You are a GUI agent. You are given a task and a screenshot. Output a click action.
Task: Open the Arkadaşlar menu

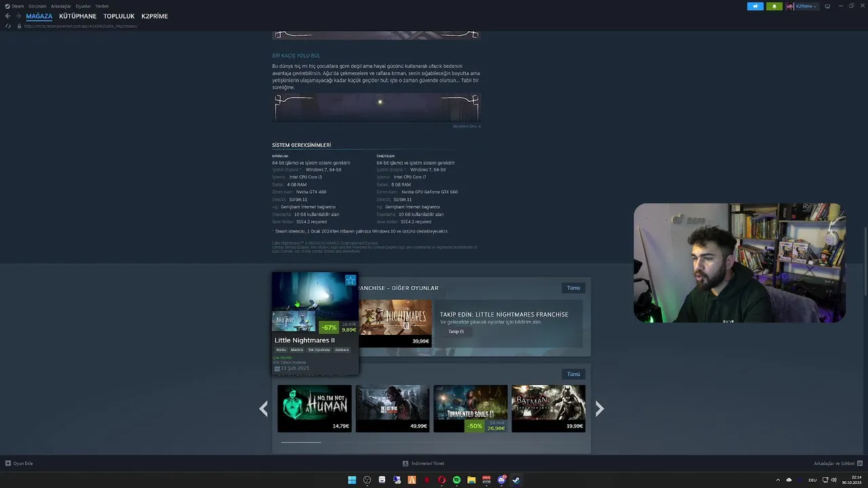click(x=61, y=6)
